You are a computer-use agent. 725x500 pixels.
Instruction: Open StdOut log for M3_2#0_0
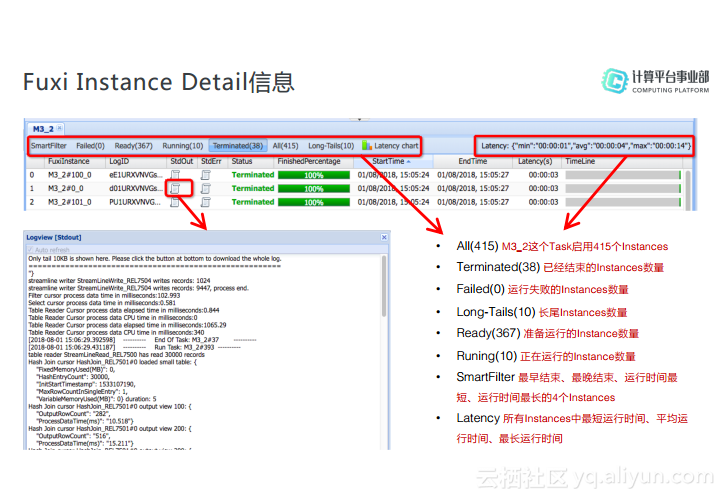[175, 188]
